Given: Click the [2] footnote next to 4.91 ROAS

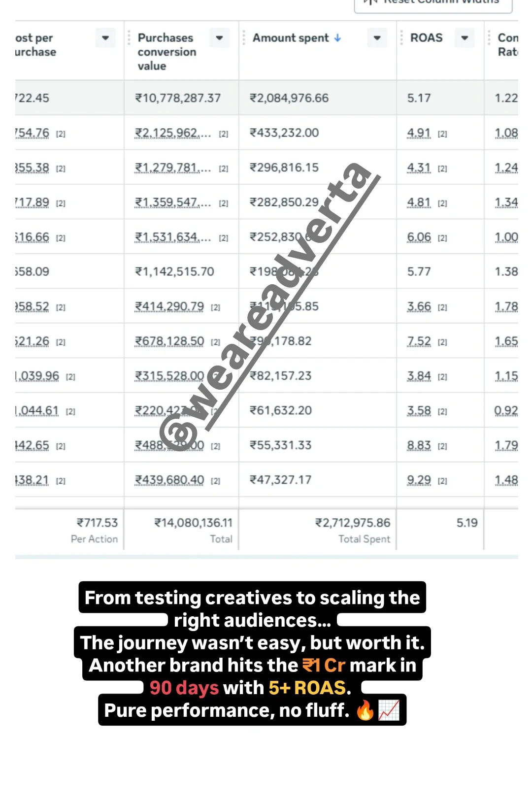Looking at the screenshot, I should pos(442,134).
